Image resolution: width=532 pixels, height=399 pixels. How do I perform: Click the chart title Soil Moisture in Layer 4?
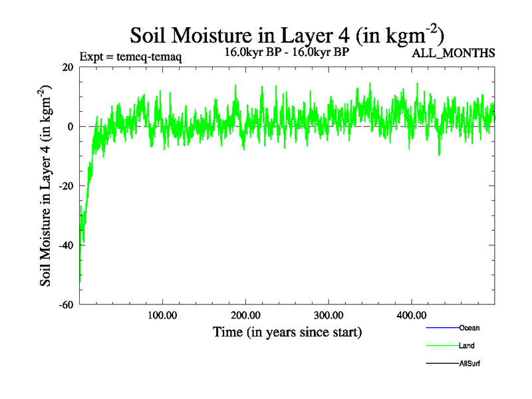point(287,34)
